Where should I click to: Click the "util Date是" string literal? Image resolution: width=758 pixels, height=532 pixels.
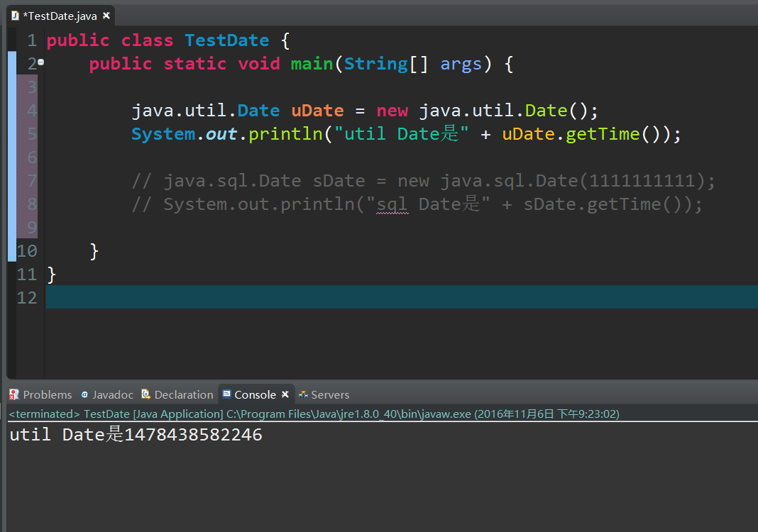401,134
